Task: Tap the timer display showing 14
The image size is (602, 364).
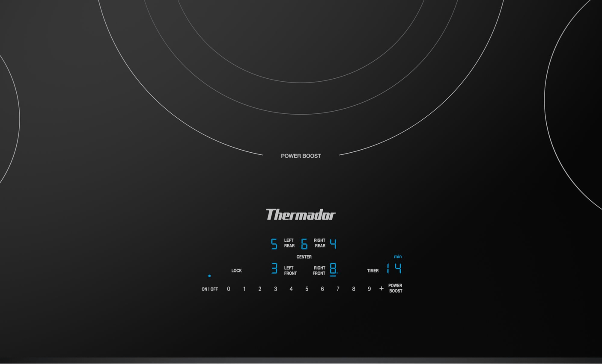Action: [x=394, y=269]
